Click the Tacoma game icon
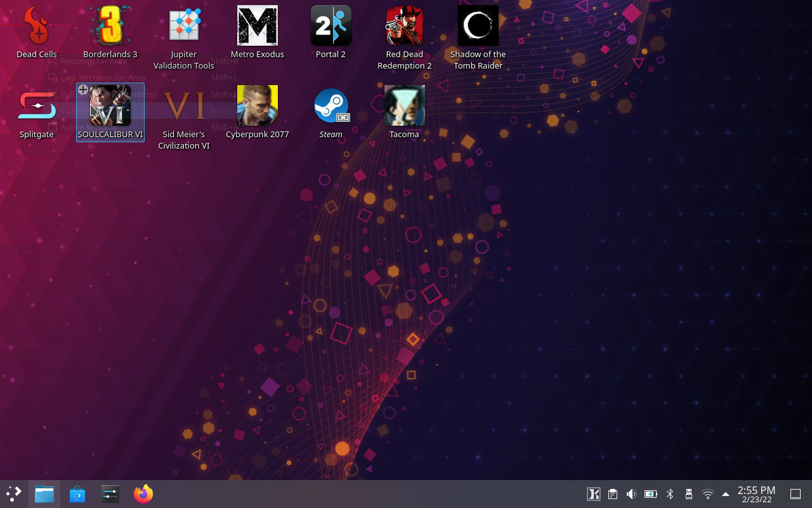The image size is (812, 508). coord(405,106)
